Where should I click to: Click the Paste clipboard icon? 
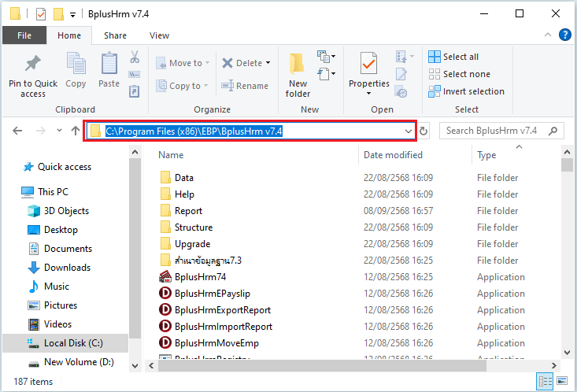[109, 65]
